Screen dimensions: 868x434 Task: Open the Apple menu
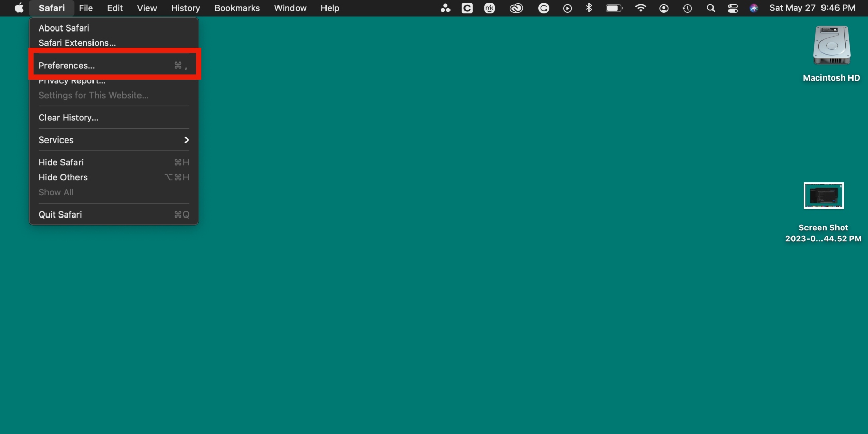tap(19, 8)
